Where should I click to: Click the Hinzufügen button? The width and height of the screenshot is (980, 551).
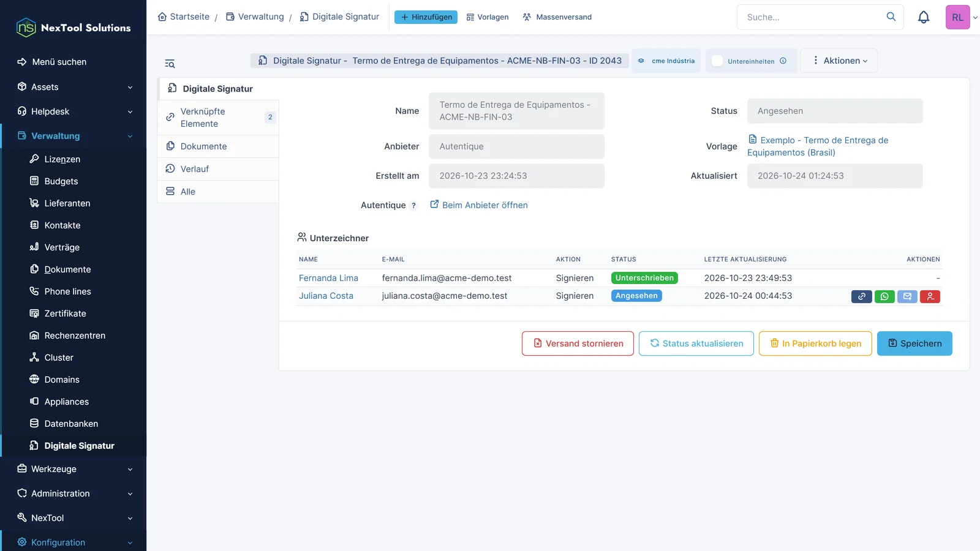426,17
